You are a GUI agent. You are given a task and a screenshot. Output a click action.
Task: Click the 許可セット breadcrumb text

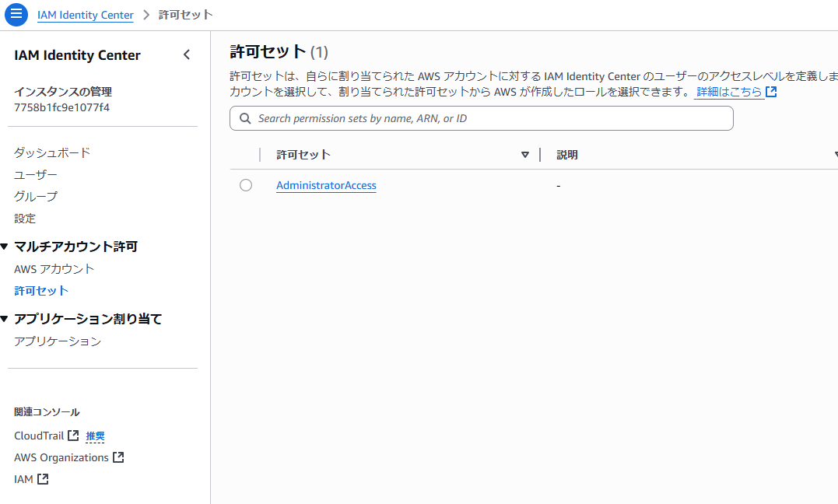tap(185, 15)
